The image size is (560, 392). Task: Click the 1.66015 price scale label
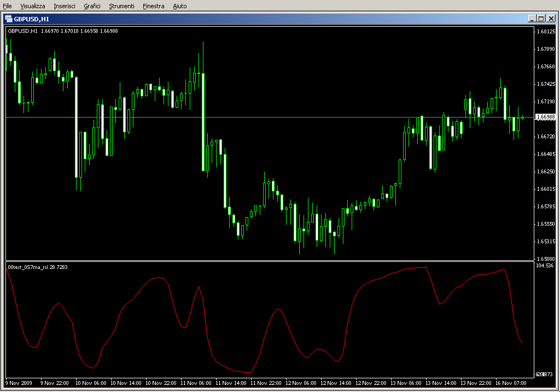coord(546,189)
